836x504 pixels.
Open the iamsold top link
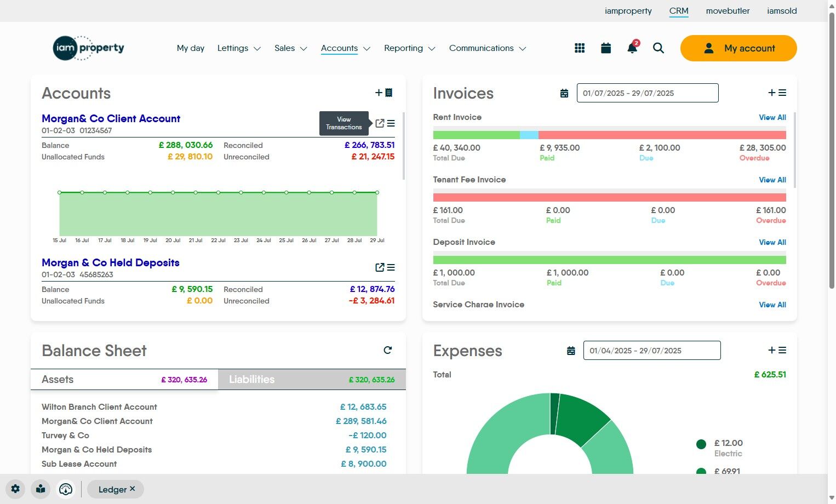(x=782, y=11)
